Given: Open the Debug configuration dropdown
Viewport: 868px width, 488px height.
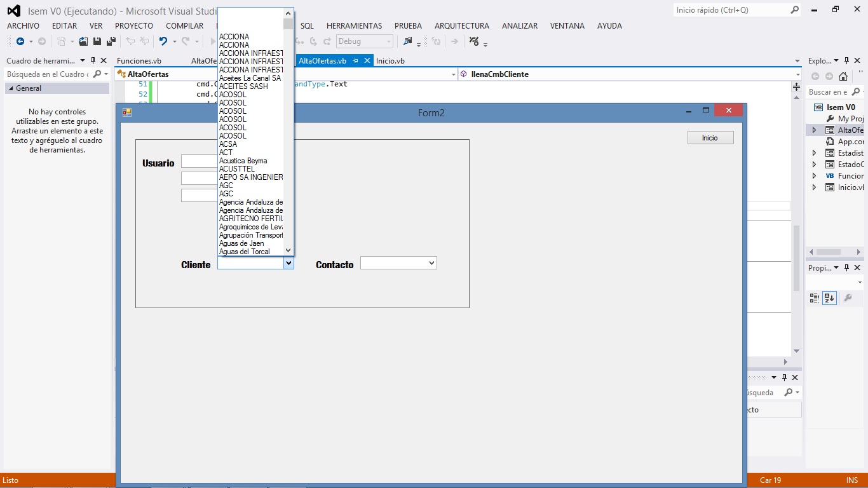Looking at the screenshot, I should [x=364, y=41].
